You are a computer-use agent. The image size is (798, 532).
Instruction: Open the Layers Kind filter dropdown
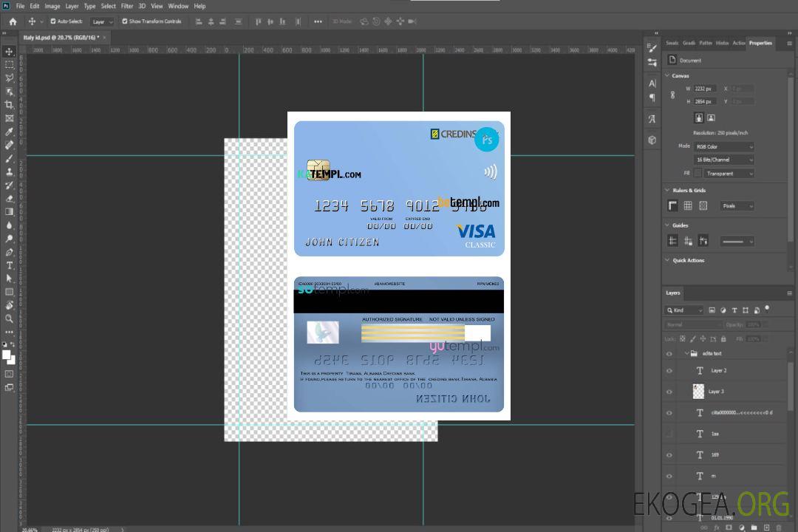point(684,310)
